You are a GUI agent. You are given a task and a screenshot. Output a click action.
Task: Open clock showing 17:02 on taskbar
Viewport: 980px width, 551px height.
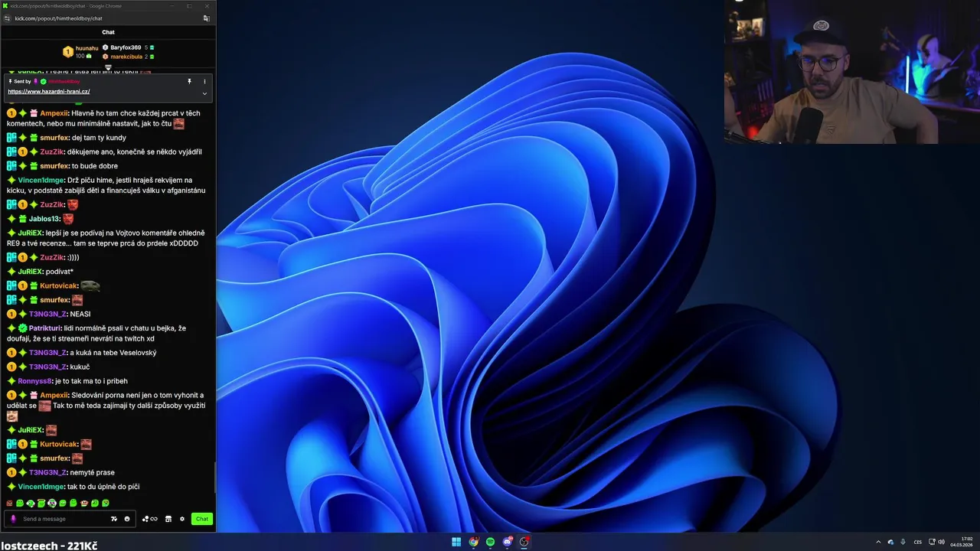(962, 542)
